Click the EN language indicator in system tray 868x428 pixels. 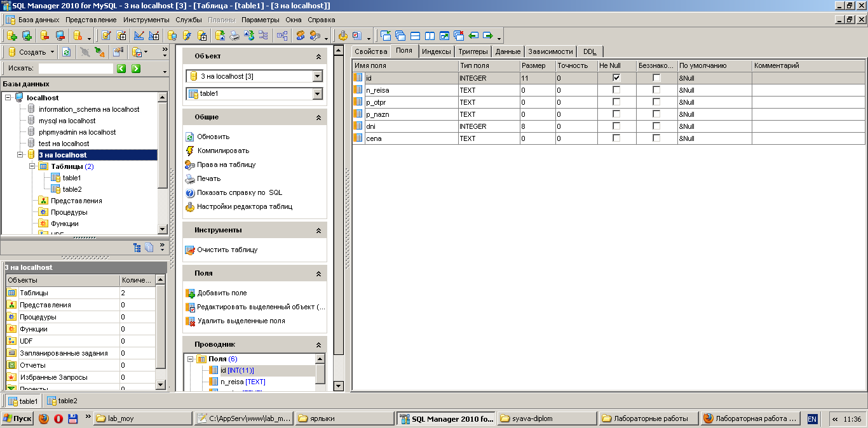(812, 419)
